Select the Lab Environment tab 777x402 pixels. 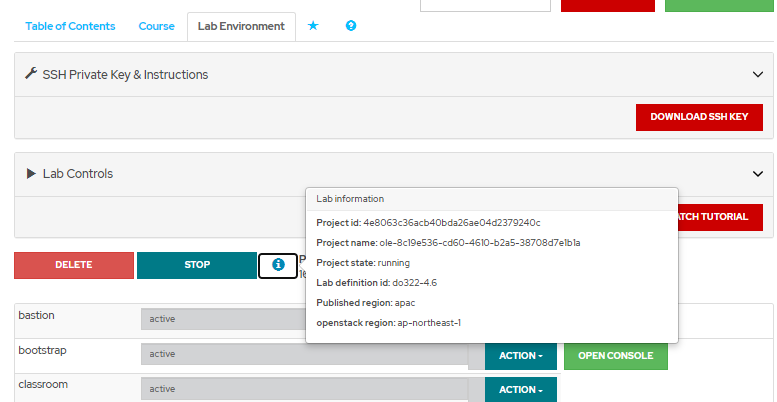(241, 26)
